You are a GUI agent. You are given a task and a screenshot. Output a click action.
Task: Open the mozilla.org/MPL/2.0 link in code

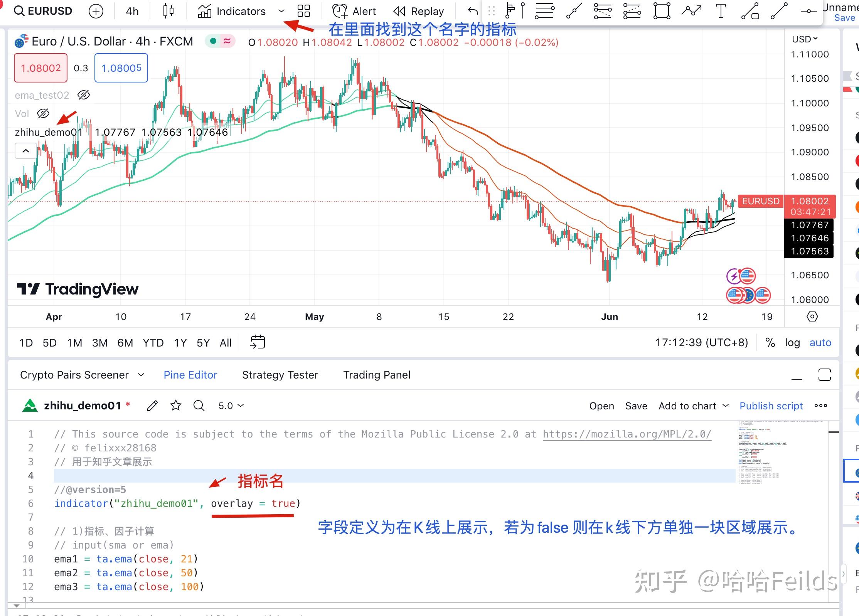click(627, 434)
